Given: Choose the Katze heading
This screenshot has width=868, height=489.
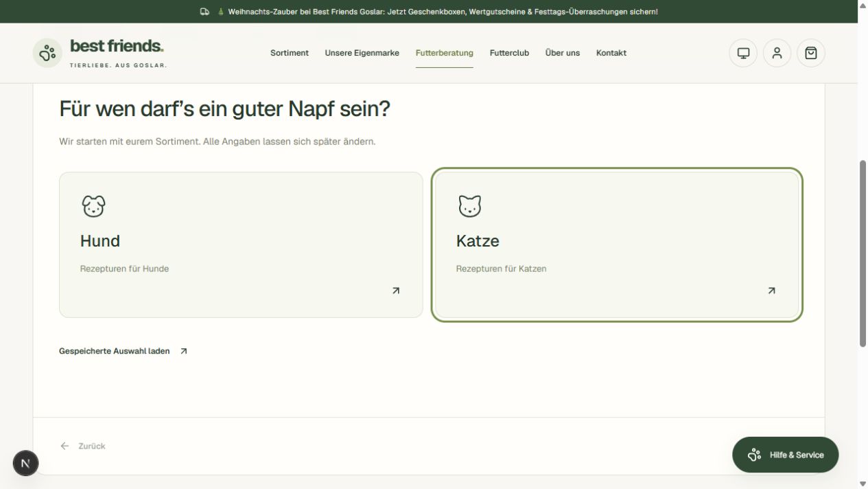Looking at the screenshot, I should tap(478, 241).
